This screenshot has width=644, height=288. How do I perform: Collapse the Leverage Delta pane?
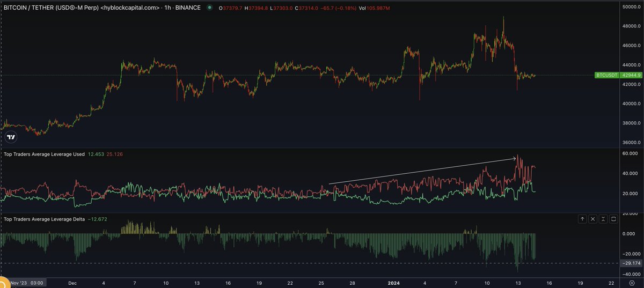[603, 219]
